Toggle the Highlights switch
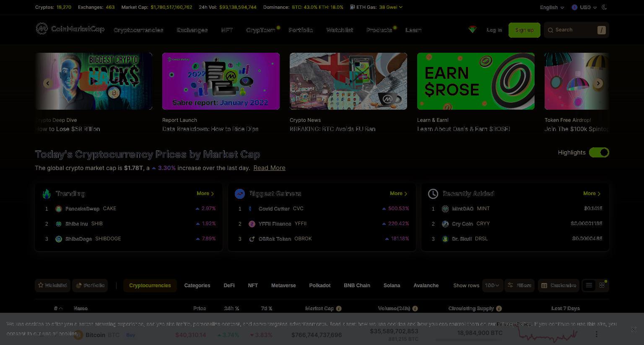Image resolution: width=644 pixels, height=345 pixels. [x=599, y=152]
